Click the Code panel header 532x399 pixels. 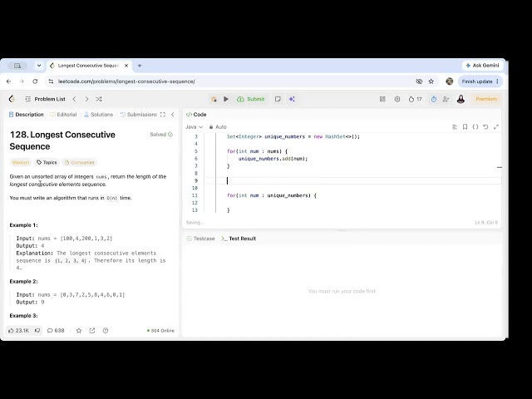pos(196,115)
